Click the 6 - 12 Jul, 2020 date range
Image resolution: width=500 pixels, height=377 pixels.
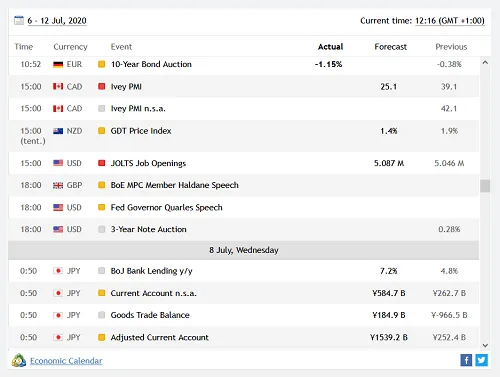coord(57,21)
